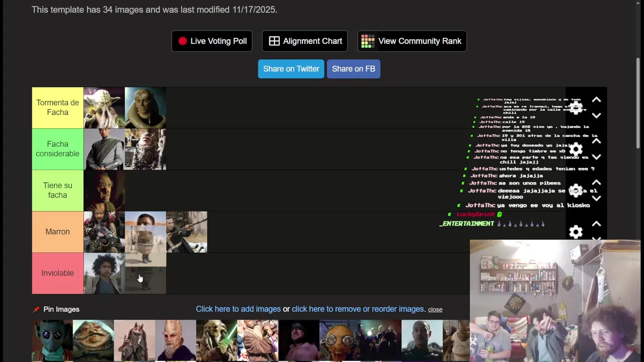Image resolution: width=644 pixels, height=362 pixels.
Task: Pick Jar Jar Binks thumbnail from pool
Action: tap(134, 341)
